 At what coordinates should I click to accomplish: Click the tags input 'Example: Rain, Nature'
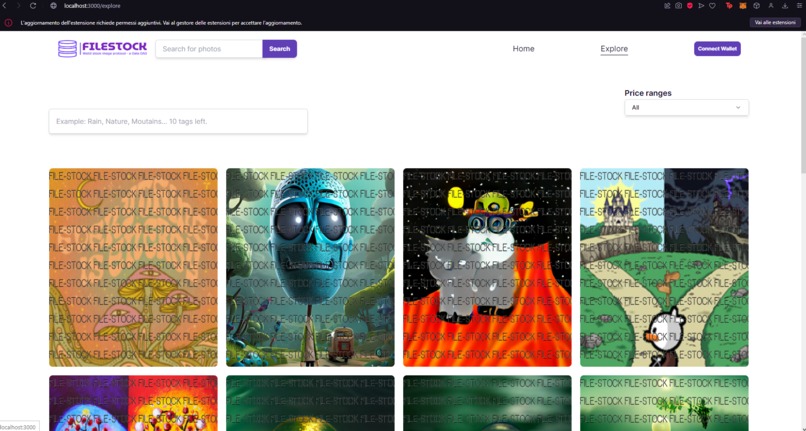[x=178, y=121]
